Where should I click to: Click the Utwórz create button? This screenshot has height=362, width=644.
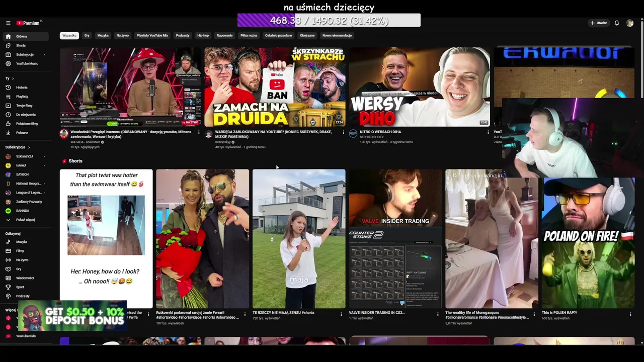tap(599, 23)
